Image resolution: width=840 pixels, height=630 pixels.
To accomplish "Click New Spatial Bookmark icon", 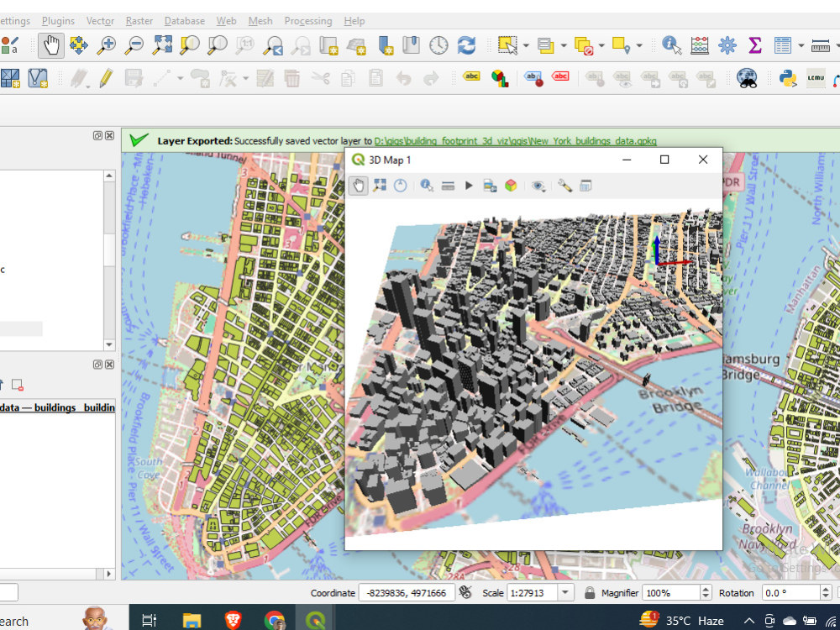I will point(384,45).
